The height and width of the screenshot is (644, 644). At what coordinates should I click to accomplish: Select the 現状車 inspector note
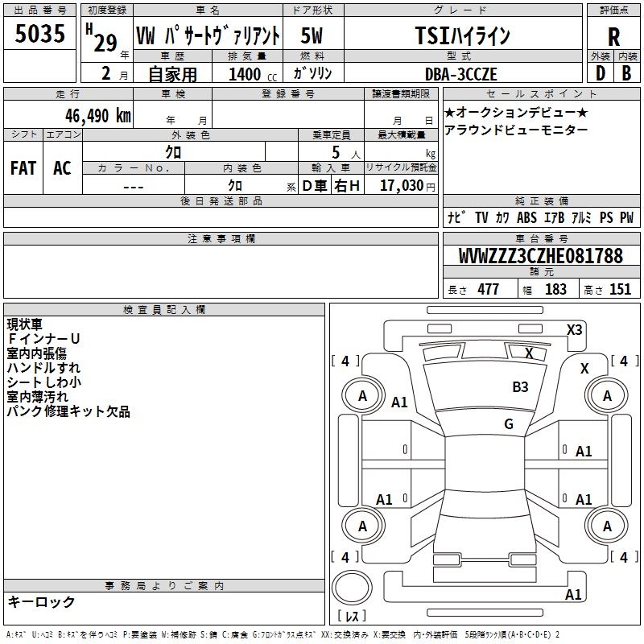pos(24,324)
